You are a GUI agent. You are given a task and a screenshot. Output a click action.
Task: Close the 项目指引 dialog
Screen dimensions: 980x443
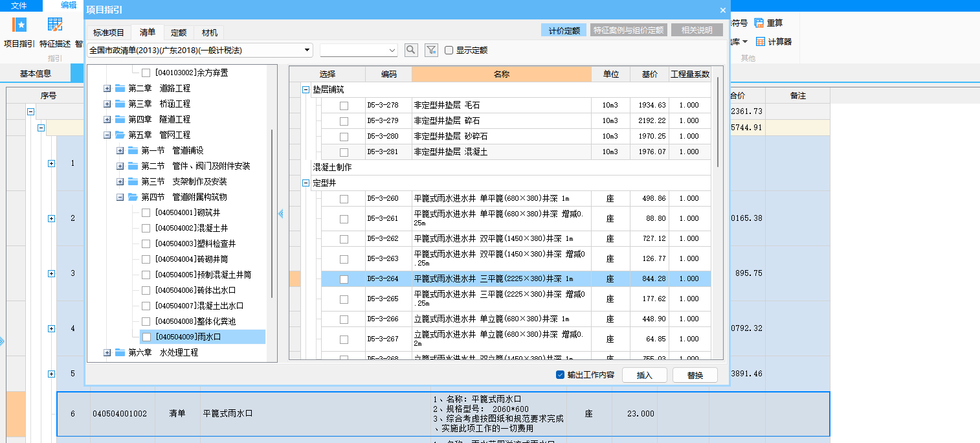click(x=723, y=10)
